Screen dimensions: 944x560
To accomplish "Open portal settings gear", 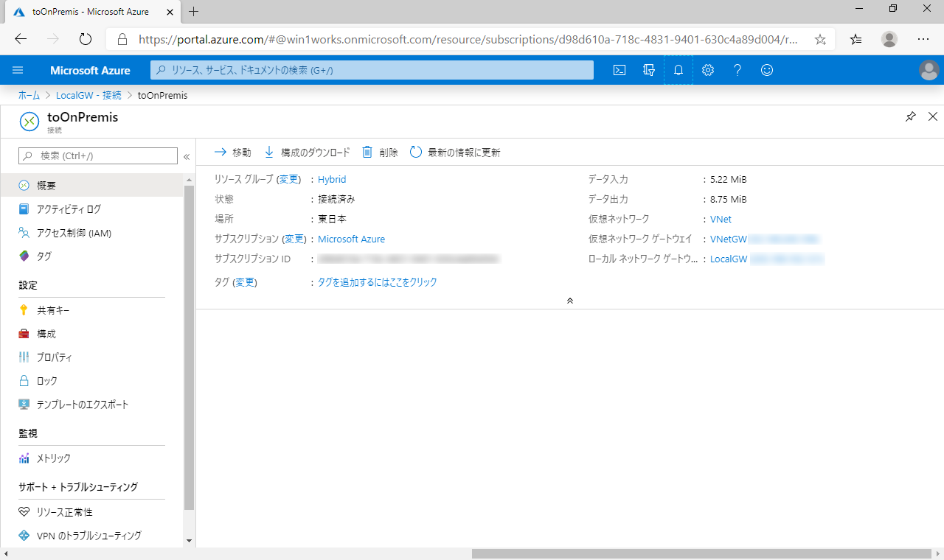I will pos(708,70).
